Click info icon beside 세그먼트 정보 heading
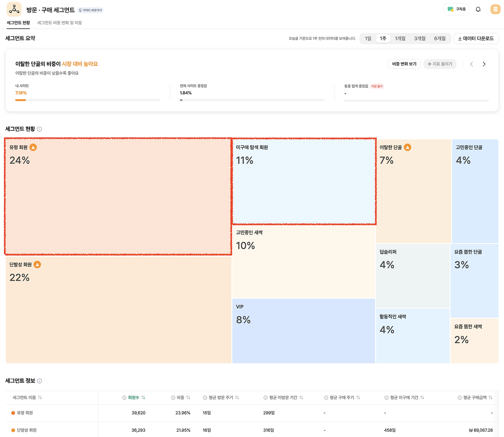Screen dimensions: 504x437 pos(39,381)
